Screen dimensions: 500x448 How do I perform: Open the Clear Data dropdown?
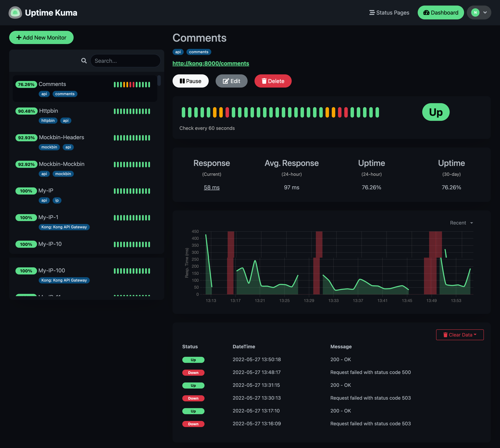(460, 335)
